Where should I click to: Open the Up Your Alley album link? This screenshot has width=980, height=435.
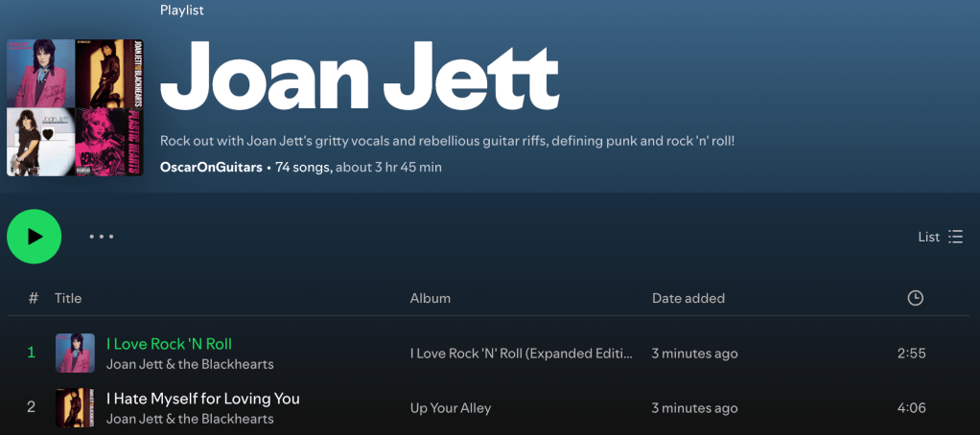451,408
